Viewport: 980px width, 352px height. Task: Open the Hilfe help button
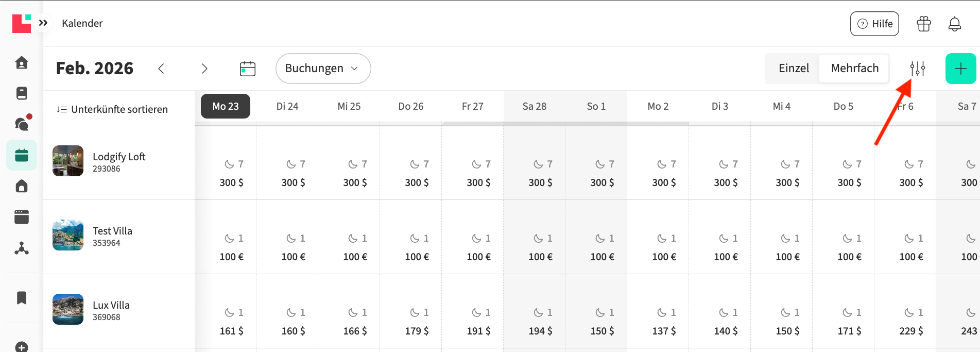click(874, 24)
